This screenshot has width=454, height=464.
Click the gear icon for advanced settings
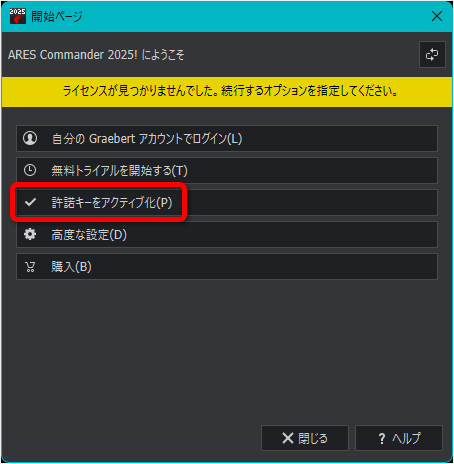(x=30, y=234)
